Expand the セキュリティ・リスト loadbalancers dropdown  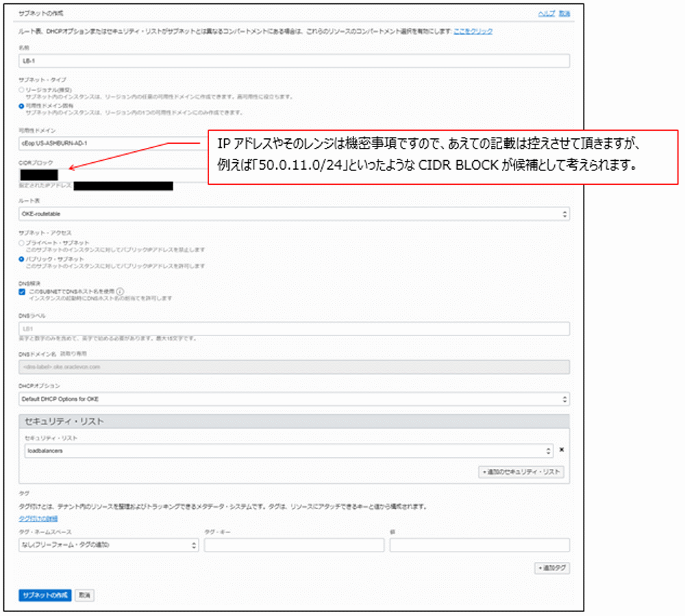pos(548,450)
